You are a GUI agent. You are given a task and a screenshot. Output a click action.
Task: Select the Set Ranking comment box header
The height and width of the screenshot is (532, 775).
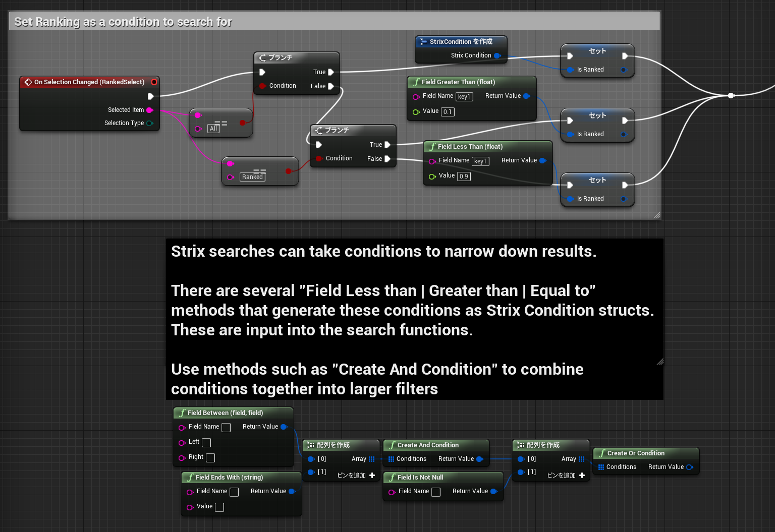click(335, 22)
